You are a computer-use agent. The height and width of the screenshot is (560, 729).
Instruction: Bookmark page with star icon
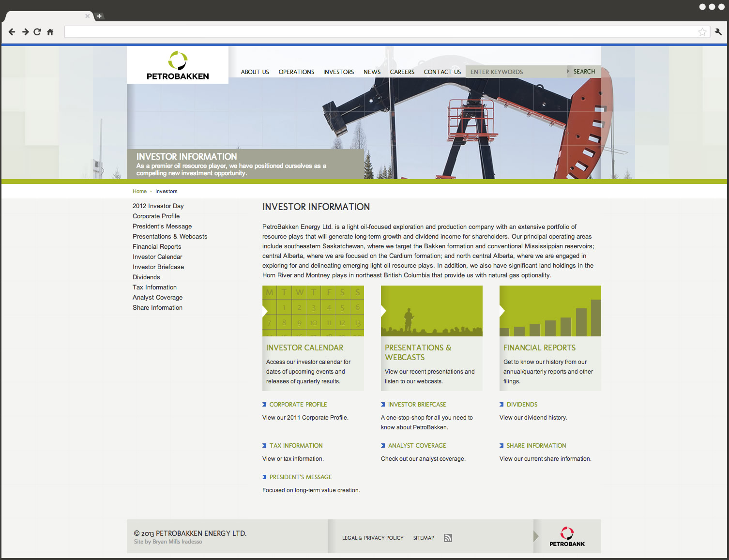[x=702, y=32]
